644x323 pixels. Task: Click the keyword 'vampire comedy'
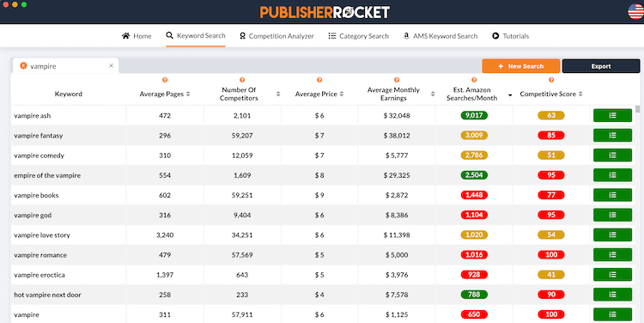pyautogui.click(x=39, y=155)
